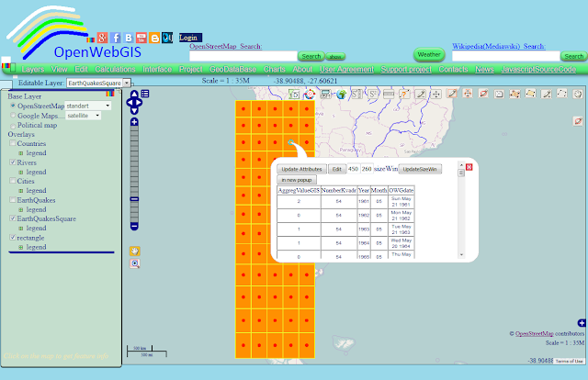The height and width of the screenshot is (380, 588).
Task: Click the rainbow color icon in Base Layer panel
Action: [109, 94]
